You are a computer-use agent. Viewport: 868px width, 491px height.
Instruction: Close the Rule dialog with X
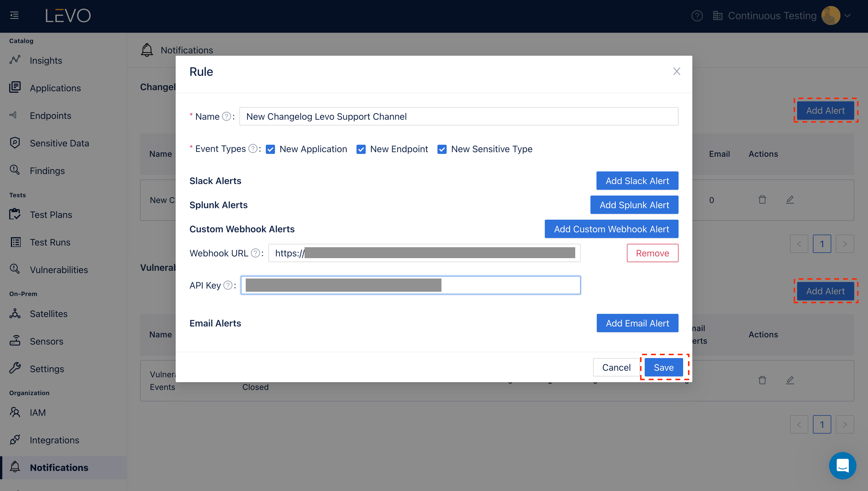point(677,71)
